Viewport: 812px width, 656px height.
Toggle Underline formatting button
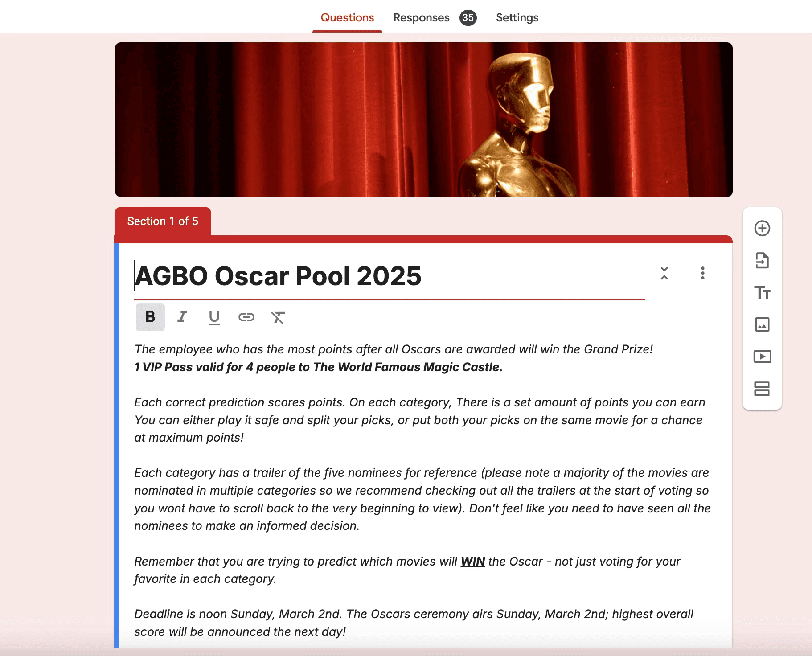(x=214, y=317)
